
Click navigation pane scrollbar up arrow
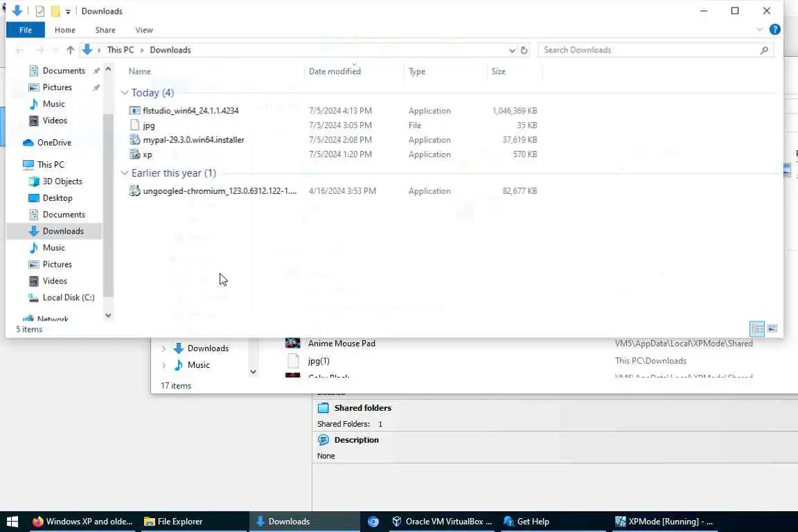click(x=108, y=69)
